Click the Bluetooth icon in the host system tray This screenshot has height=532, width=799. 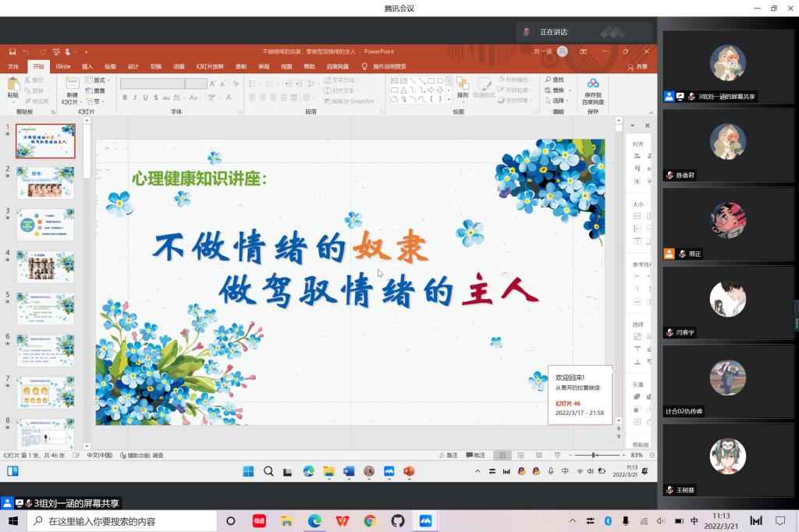click(x=608, y=521)
